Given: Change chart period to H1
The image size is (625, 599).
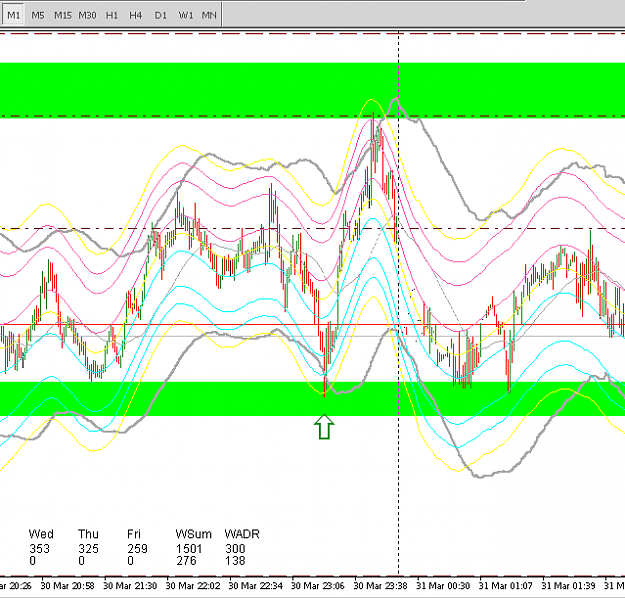Looking at the screenshot, I should click(x=112, y=16).
